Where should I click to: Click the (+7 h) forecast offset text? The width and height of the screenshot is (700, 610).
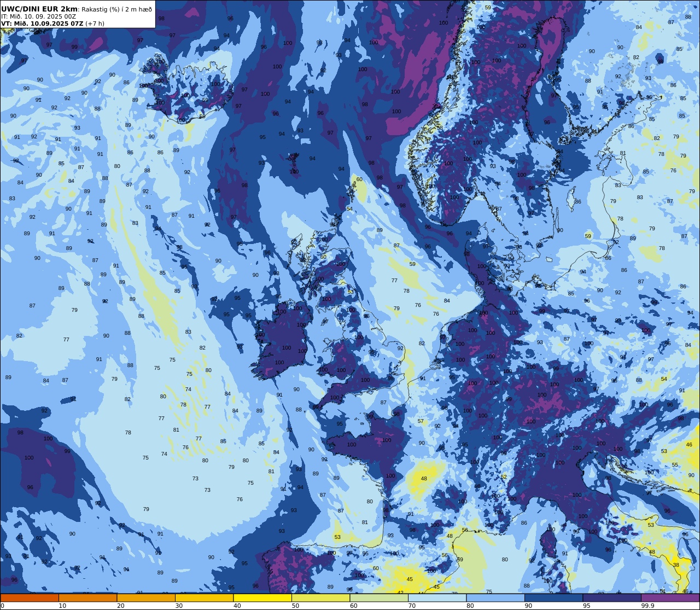tap(95, 24)
